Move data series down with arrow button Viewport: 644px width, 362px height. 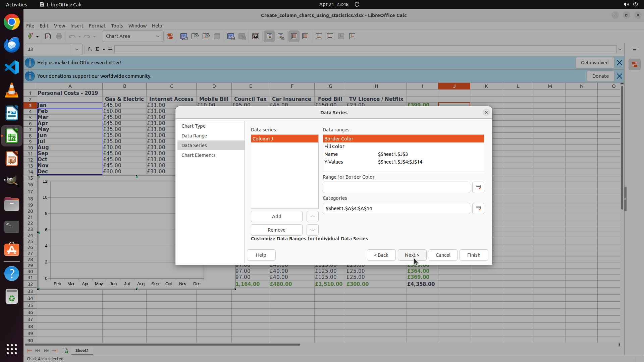312,230
